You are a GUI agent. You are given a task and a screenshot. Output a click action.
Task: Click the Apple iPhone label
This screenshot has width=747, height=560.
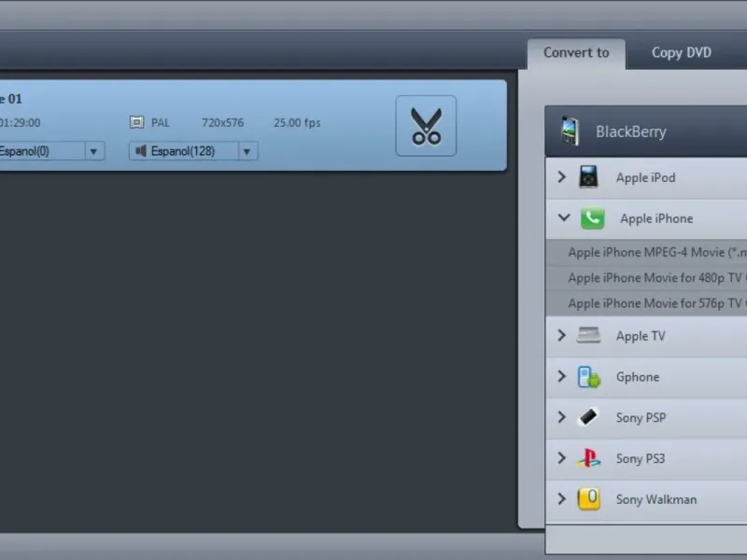click(656, 218)
